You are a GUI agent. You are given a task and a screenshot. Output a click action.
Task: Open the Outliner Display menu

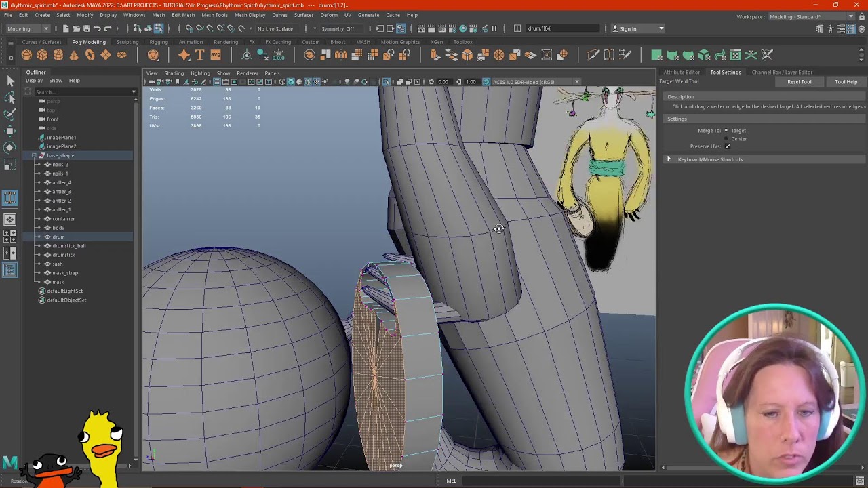click(x=34, y=81)
